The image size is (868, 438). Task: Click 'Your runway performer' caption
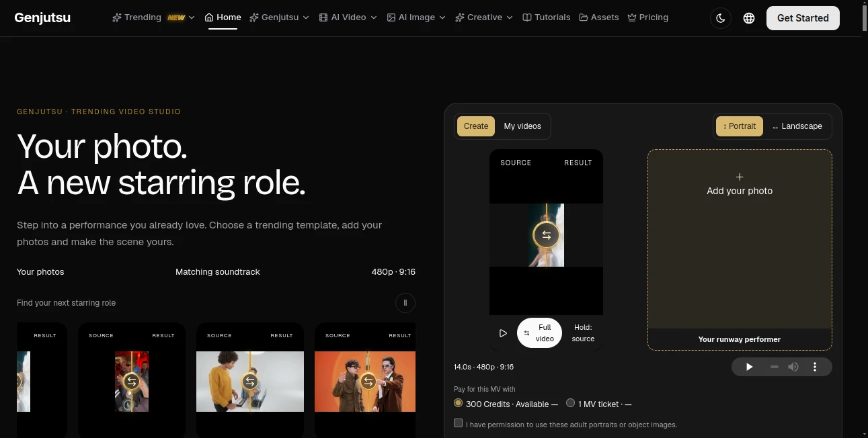[740, 339]
